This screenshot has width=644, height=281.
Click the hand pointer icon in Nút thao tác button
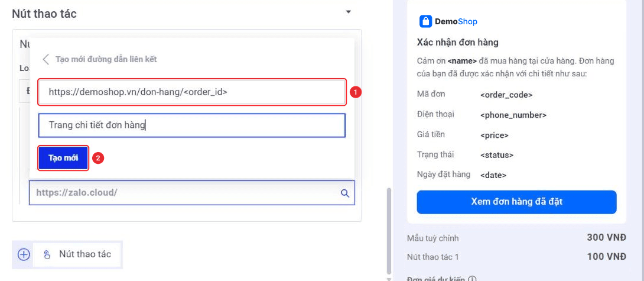point(47,254)
